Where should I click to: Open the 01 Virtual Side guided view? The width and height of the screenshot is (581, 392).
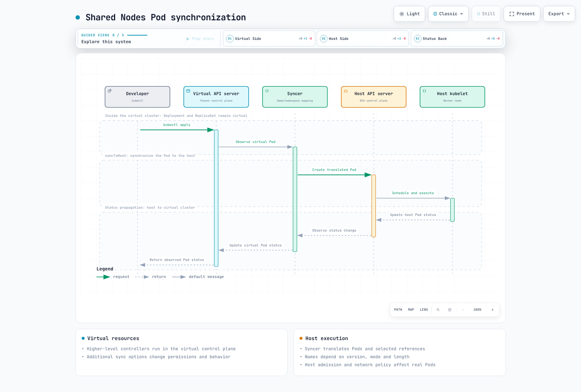point(269,38)
